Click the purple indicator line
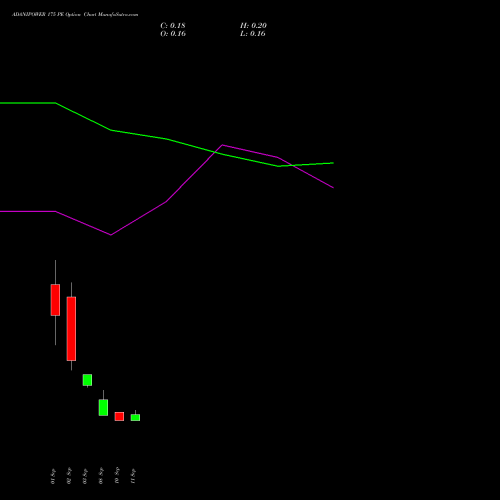 (167, 201)
